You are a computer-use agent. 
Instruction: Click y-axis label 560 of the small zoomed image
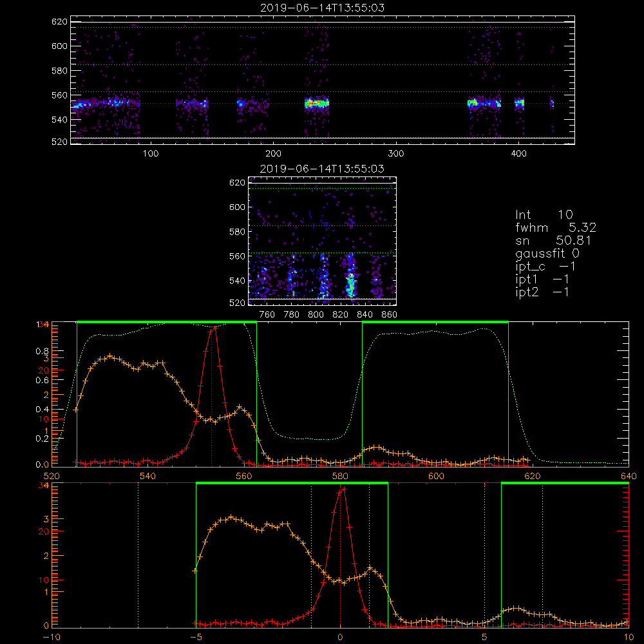click(x=238, y=256)
